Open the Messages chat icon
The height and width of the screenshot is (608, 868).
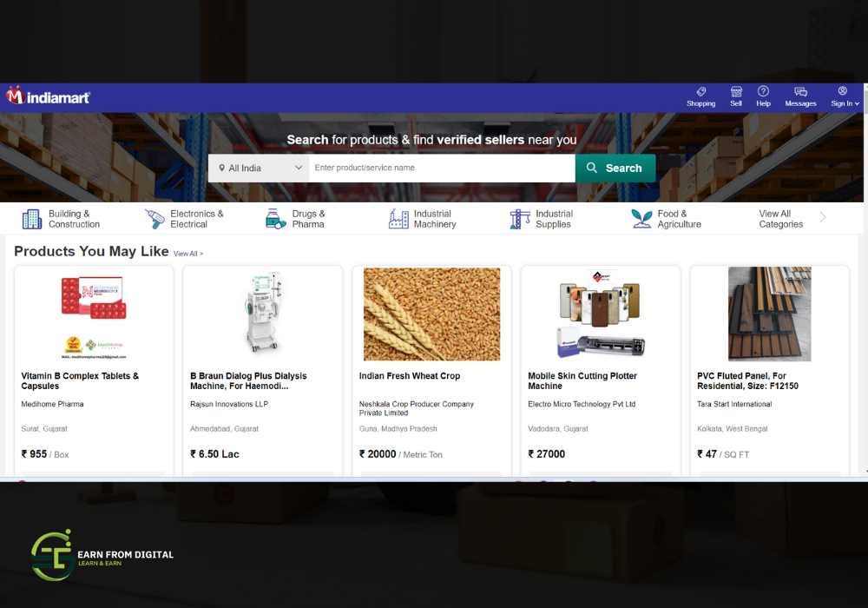pos(800,91)
